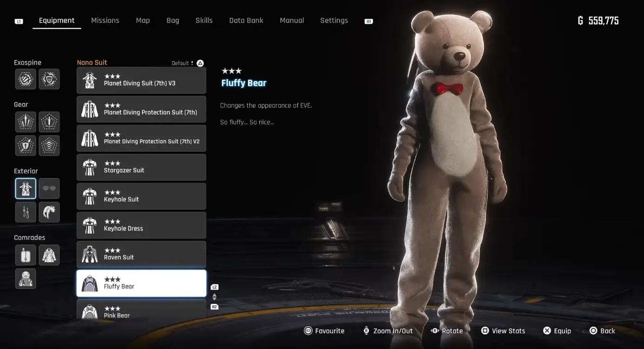
Task: Select the shield-marked Exospine slot
Action: point(49,79)
